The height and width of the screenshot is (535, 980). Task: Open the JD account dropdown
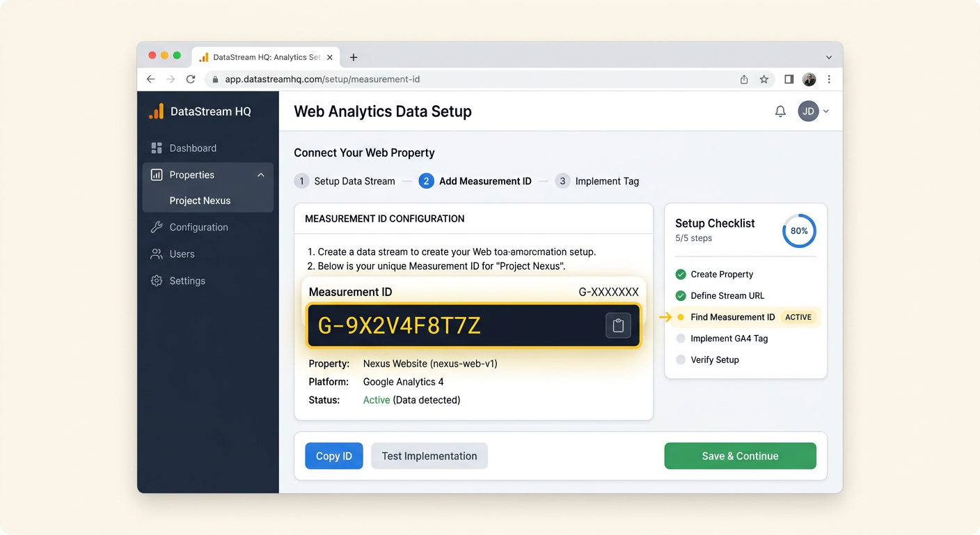[814, 111]
